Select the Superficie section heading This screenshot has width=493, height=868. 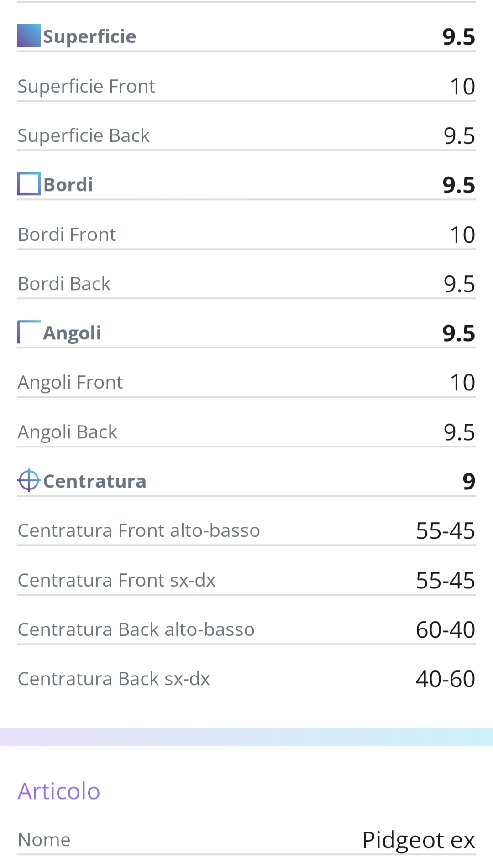[x=89, y=36]
